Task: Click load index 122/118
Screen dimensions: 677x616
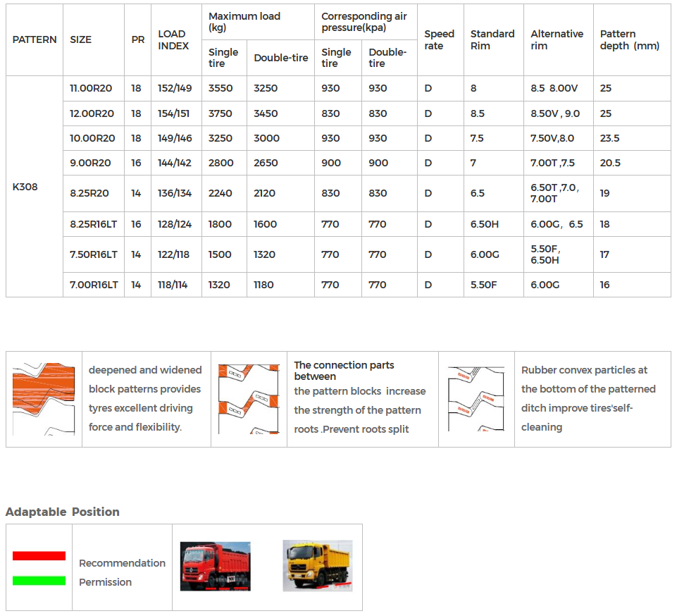Action: pos(173,254)
